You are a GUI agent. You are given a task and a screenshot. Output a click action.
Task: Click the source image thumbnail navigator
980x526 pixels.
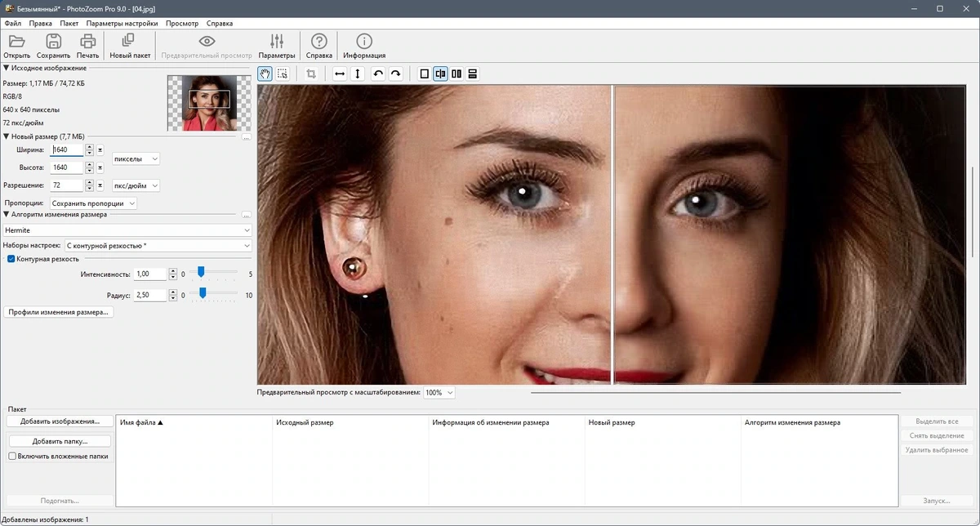click(x=209, y=103)
